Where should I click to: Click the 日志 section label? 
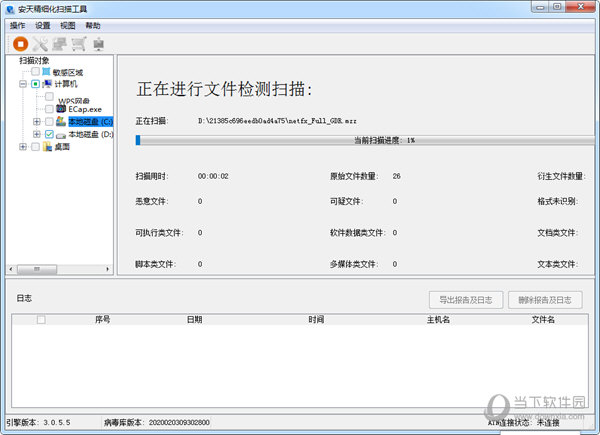click(24, 298)
